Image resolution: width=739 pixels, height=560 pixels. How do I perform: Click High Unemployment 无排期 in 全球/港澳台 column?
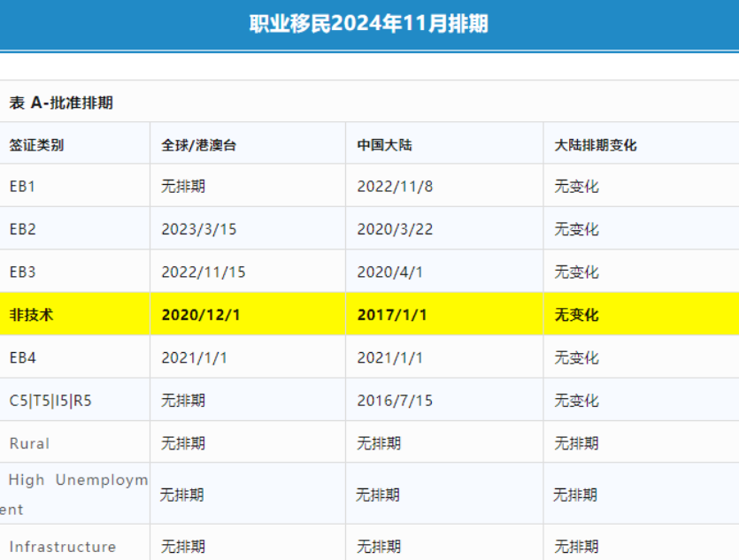(x=182, y=495)
